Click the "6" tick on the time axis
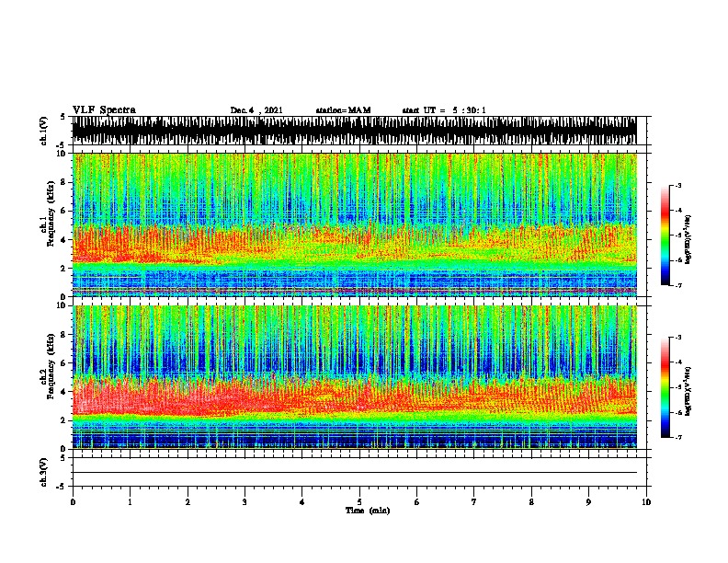 pyautogui.click(x=417, y=501)
